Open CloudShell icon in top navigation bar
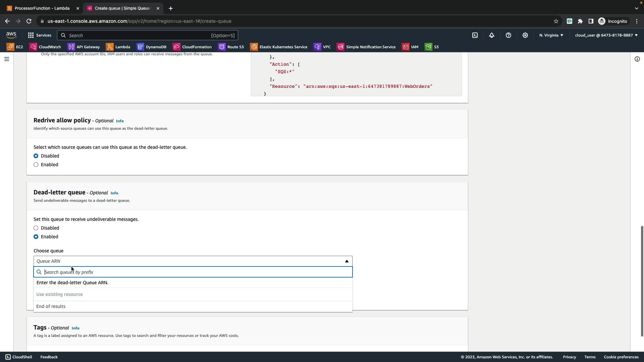 click(475, 35)
